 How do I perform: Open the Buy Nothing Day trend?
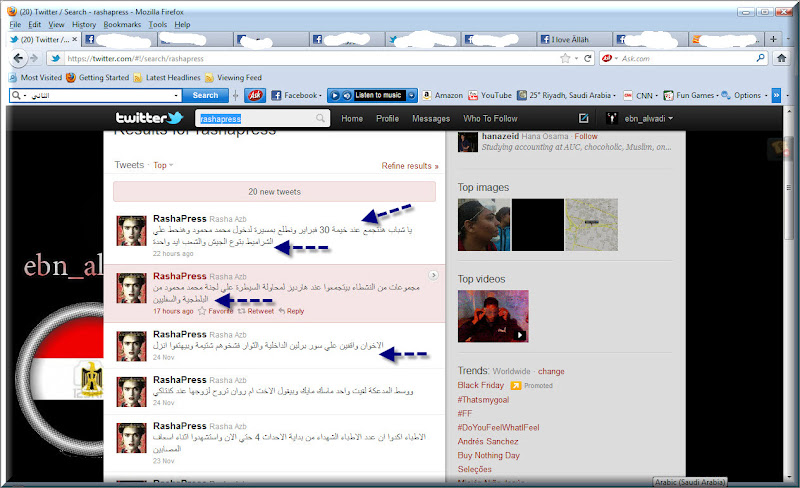pos(488,455)
